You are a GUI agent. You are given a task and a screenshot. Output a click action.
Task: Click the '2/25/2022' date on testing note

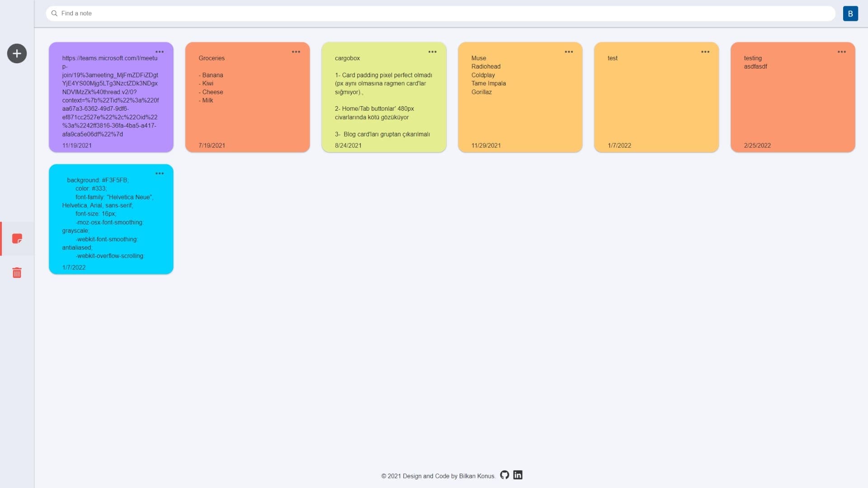coord(757,145)
